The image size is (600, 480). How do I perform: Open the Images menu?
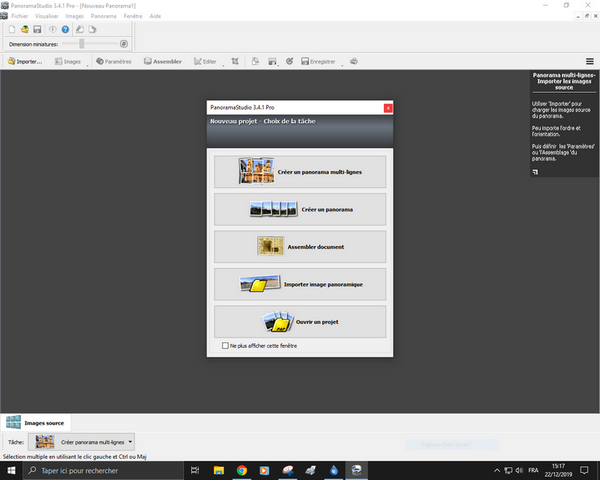point(74,16)
